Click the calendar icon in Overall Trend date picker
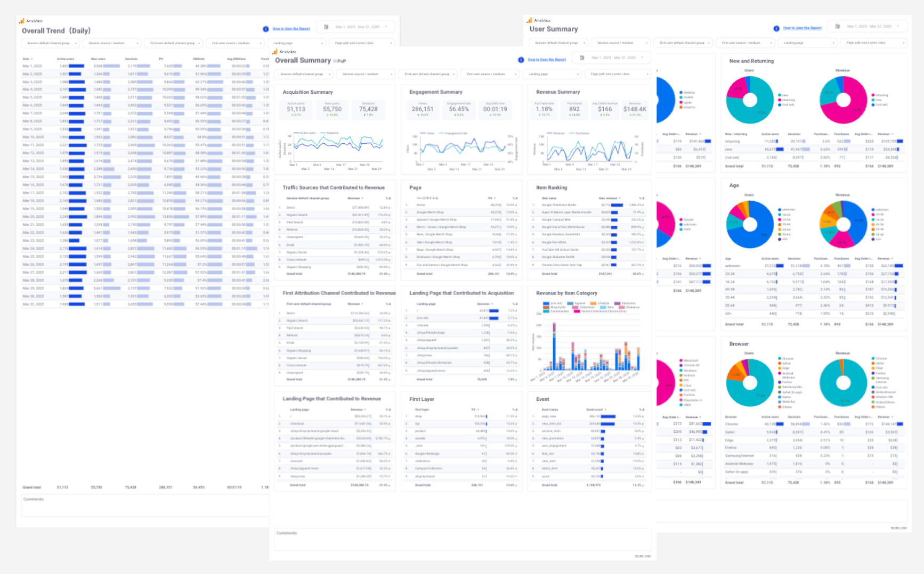 click(325, 26)
